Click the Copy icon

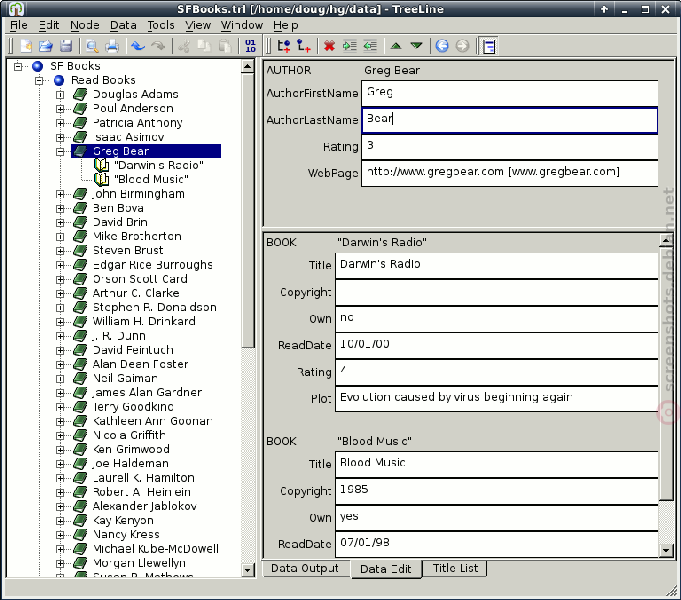tap(204, 46)
